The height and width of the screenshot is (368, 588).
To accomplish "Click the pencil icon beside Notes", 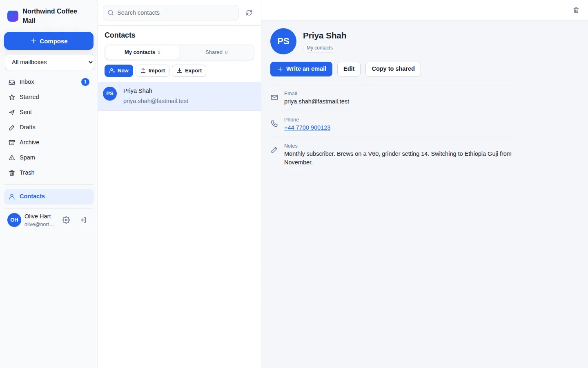I will (274, 150).
